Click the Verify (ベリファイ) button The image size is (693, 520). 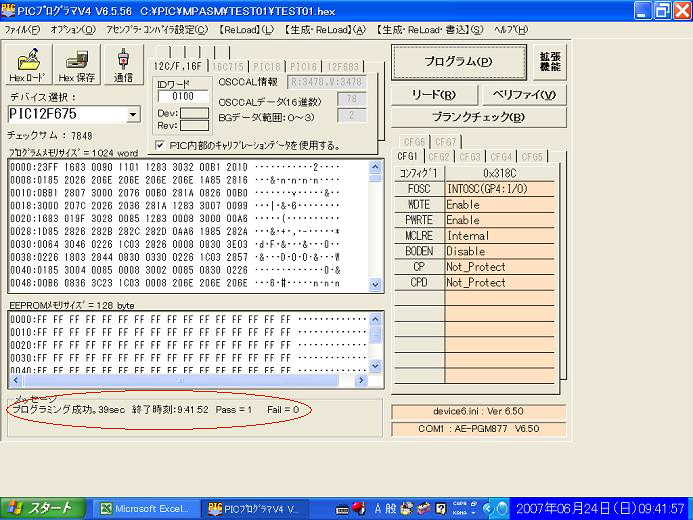tap(524, 95)
